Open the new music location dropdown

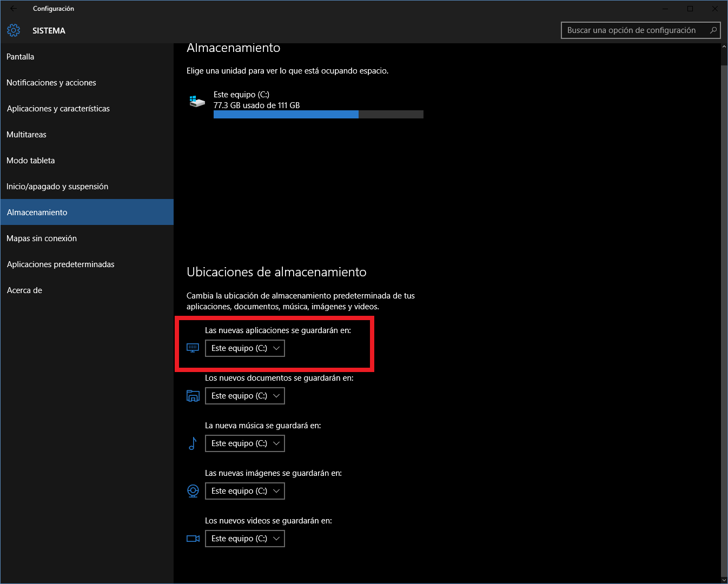244,443
